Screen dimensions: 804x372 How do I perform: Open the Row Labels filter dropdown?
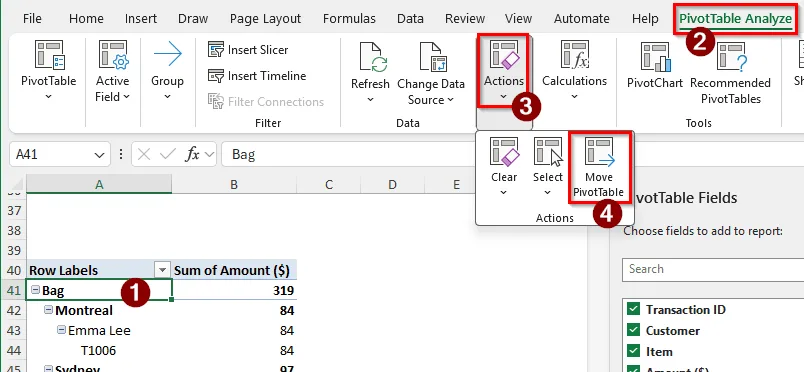point(163,270)
